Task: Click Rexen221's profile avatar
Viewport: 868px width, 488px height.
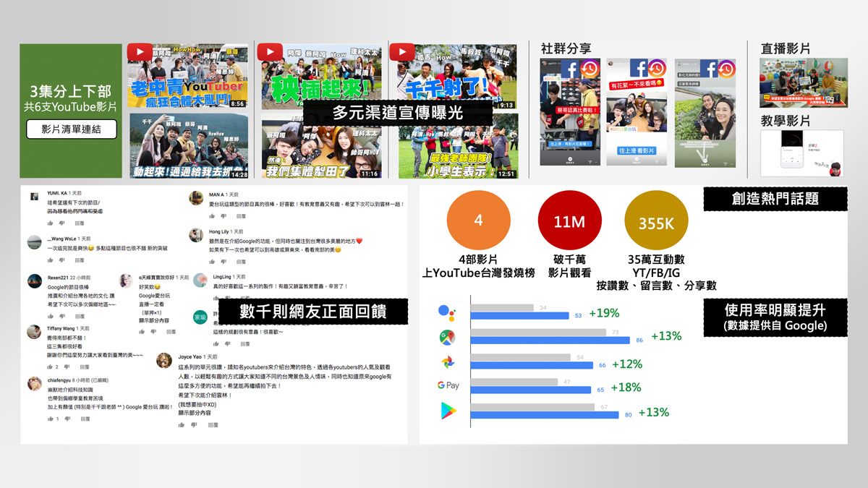Action: click(34, 281)
